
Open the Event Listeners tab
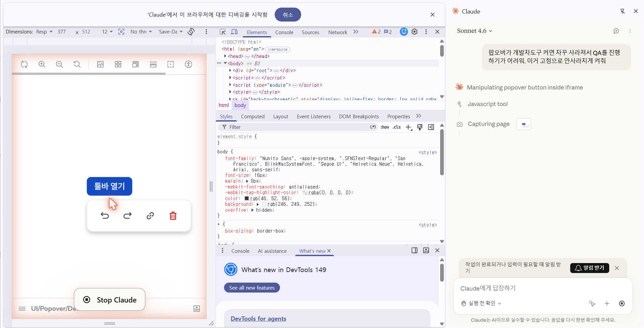pyautogui.click(x=314, y=117)
